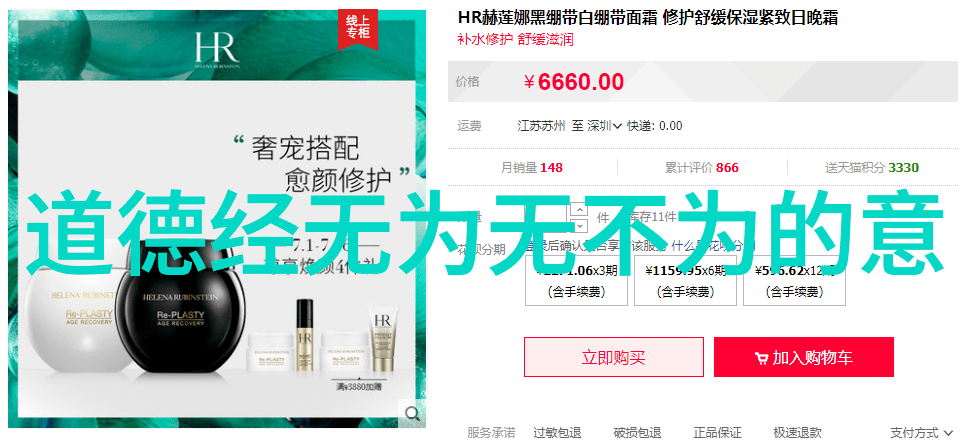This screenshot has width=966, height=444.
Task: Open the 深圳 destination city dropdown
Action: (x=604, y=126)
